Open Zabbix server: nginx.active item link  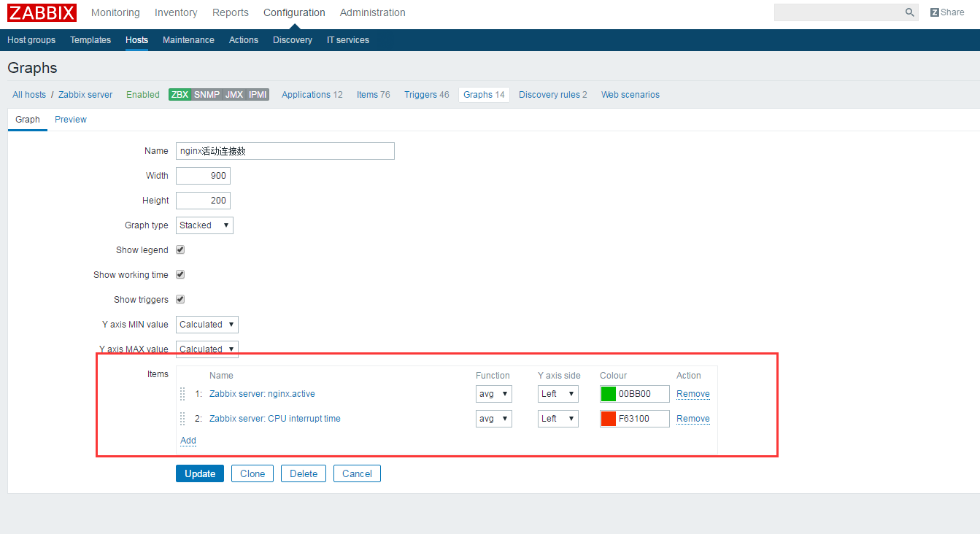262,394
